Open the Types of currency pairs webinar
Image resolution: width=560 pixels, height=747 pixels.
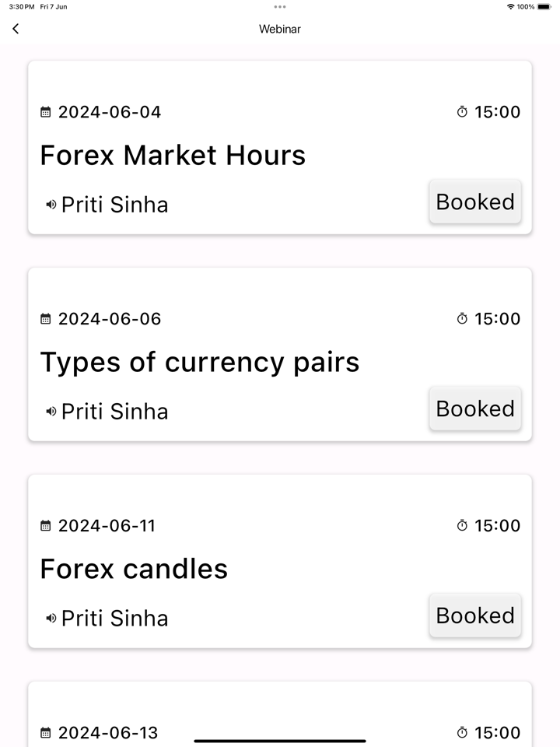200,362
